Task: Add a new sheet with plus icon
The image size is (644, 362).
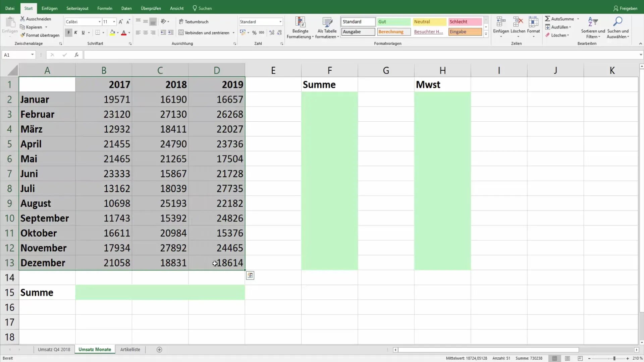Action: coord(159,350)
